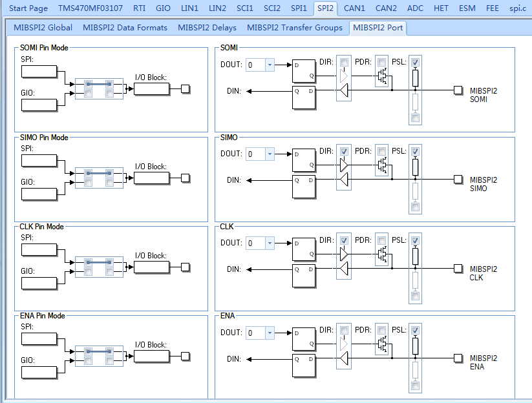This screenshot has height=403, width=532.
Task: Open the RTI module tab
Action: (139, 8)
